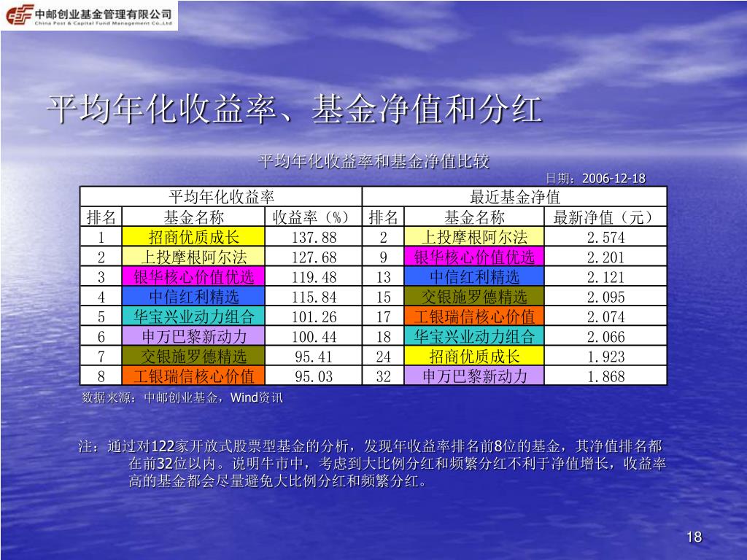Click the column header "最新净值（元）"
This screenshot has width=747, height=560.
[x=605, y=217]
